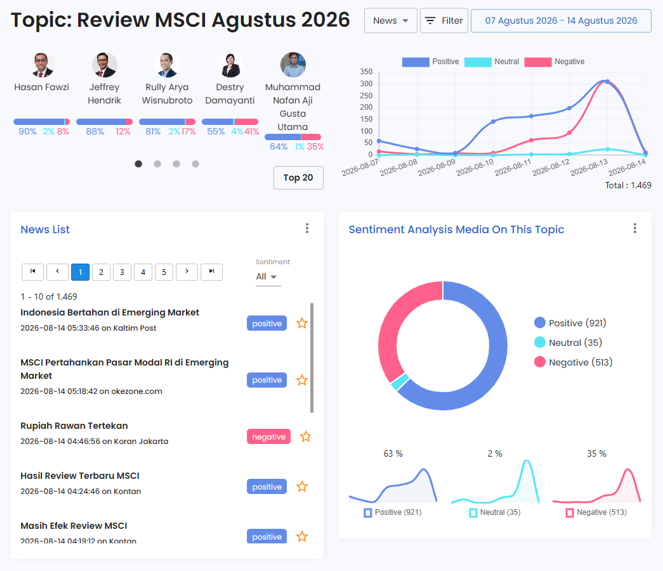Toggle Neutral series in line chart legend

pyautogui.click(x=491, y=62)
